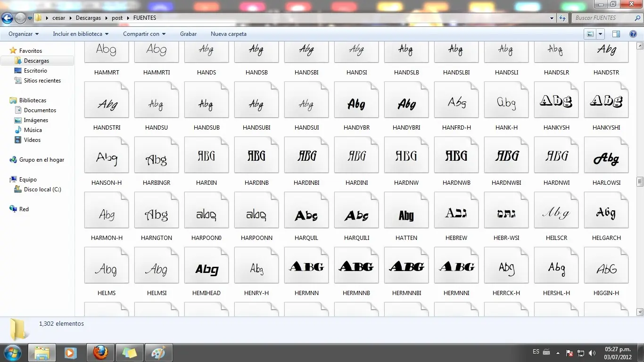The image size is (644, 362).
Task: Expand the address bar history dropdown
Action: pos(552,18)
